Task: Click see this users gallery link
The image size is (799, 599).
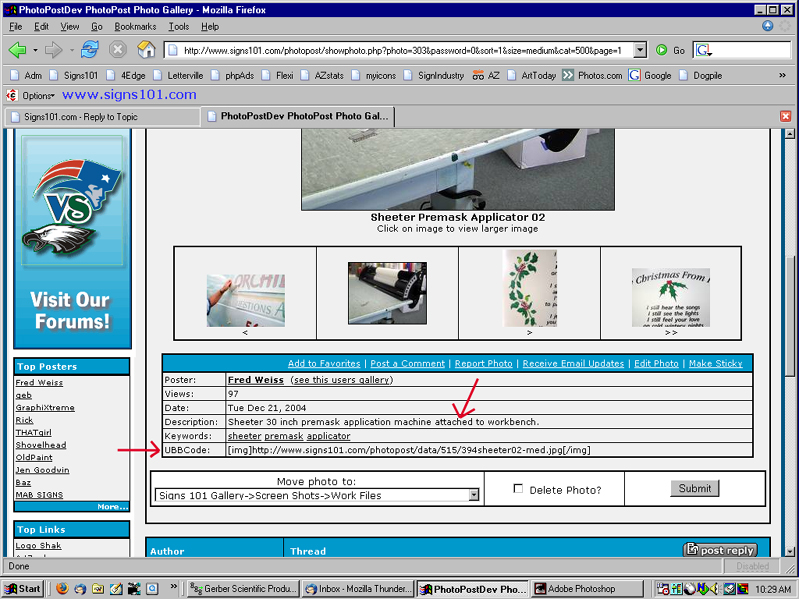Action: (341, 379)
